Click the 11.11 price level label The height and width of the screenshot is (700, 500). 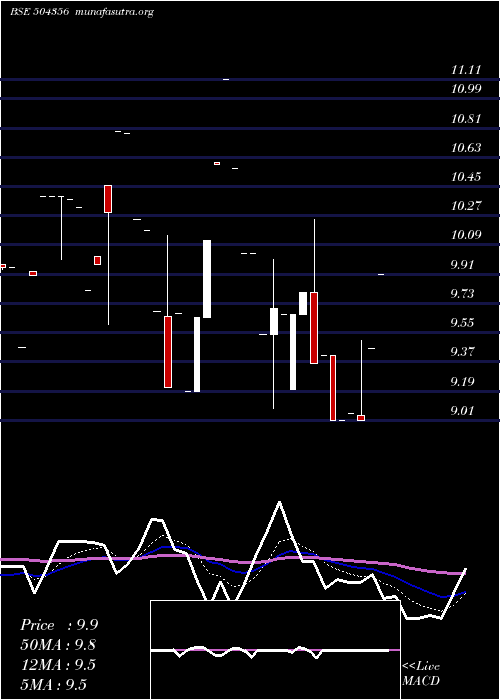[466, 70]
